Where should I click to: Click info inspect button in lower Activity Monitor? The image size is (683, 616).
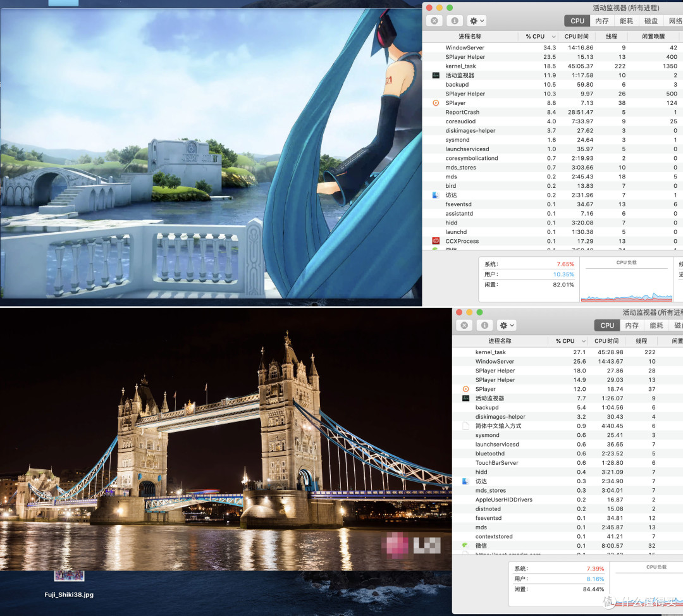tap(484, 325)
